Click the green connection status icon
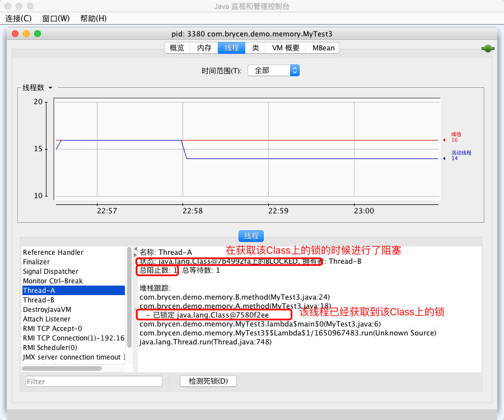This screenshot has height=420, width=504. pos(488,49)
